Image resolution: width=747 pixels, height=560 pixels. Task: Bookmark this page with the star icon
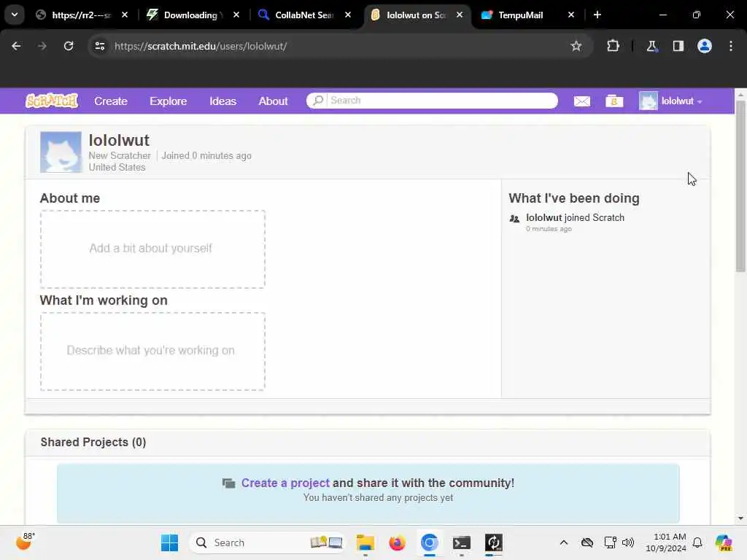click(x=576, y=46)
